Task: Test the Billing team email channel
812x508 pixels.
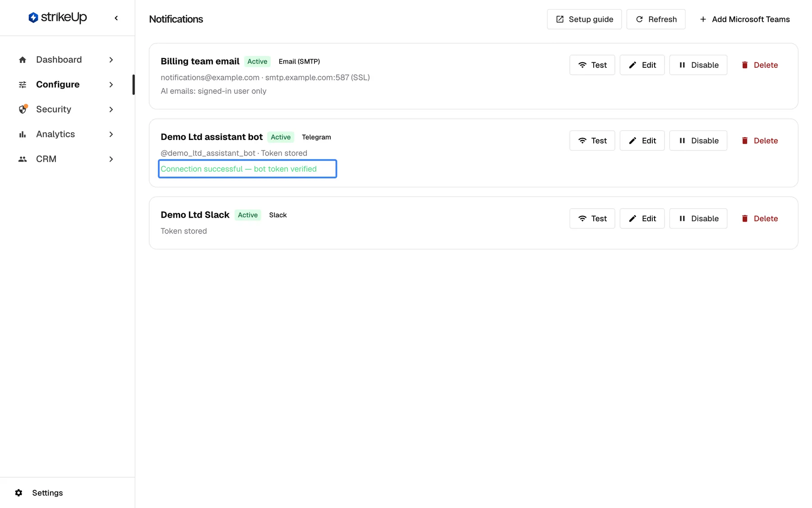Action: coord(592,65)
